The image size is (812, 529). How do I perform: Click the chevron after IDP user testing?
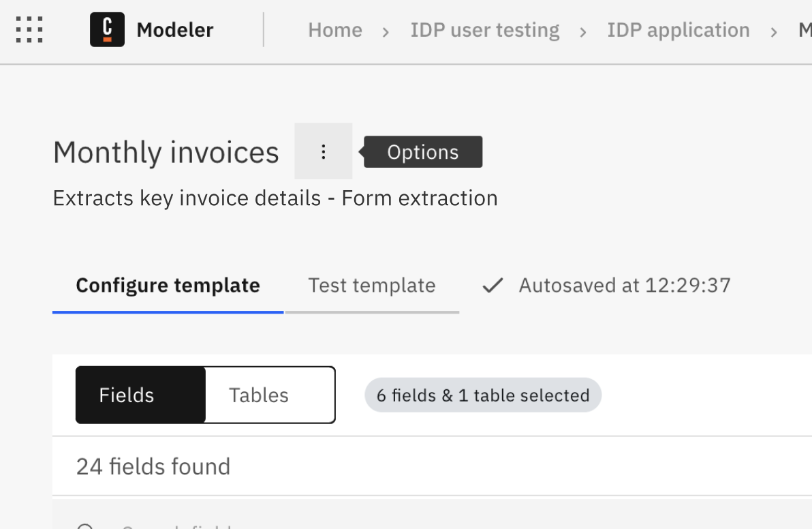(x=583, y=31)
